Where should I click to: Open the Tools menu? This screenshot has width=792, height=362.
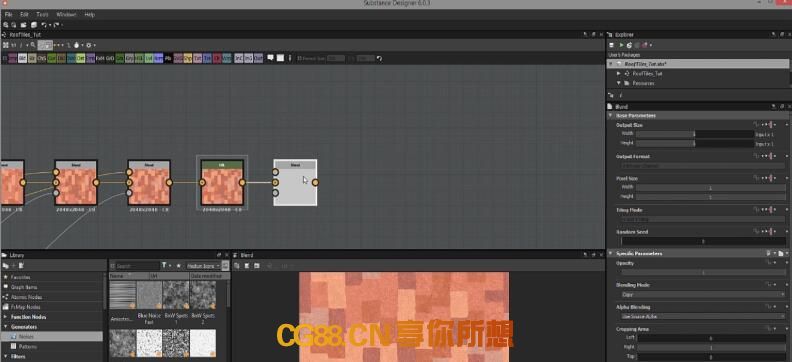tap(42, 15)
